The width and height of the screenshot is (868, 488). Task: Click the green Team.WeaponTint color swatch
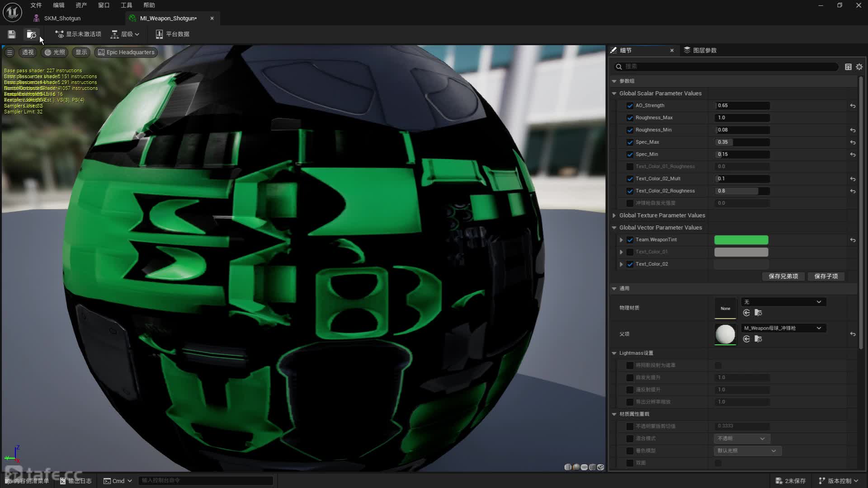[x=741, y=240]
